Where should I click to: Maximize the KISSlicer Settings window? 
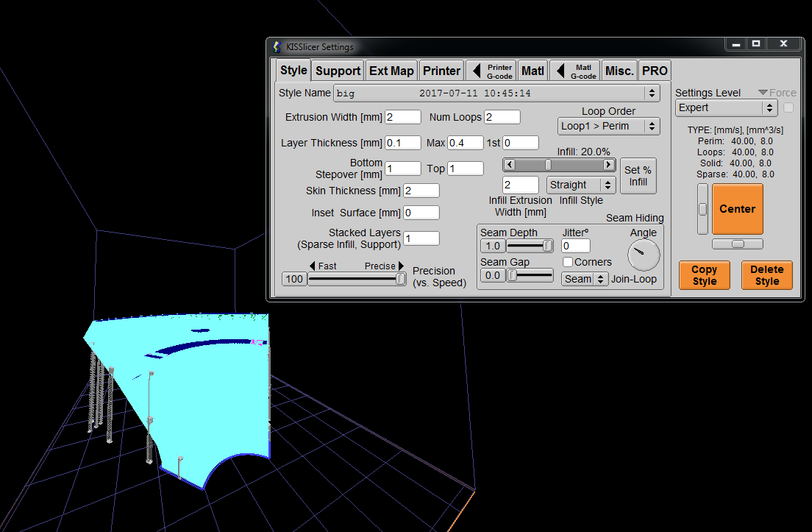point(756,44)
